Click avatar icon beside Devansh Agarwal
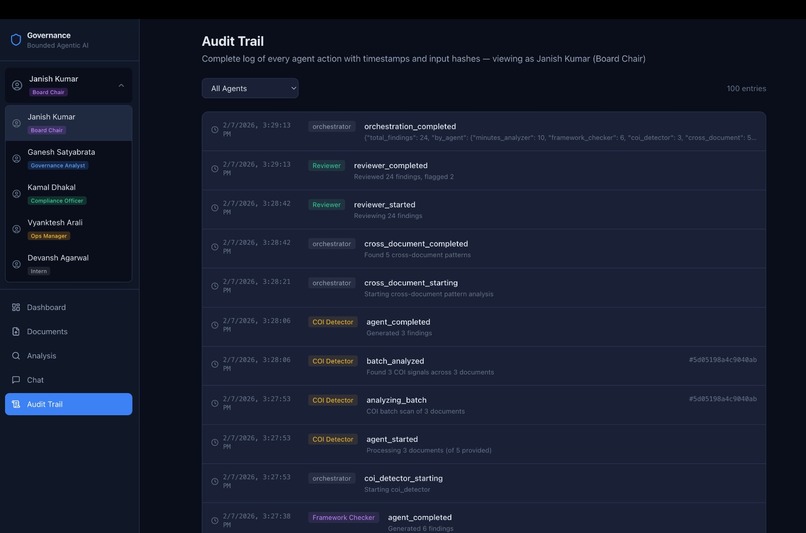806x533 pixels. [x=16, y=264]
